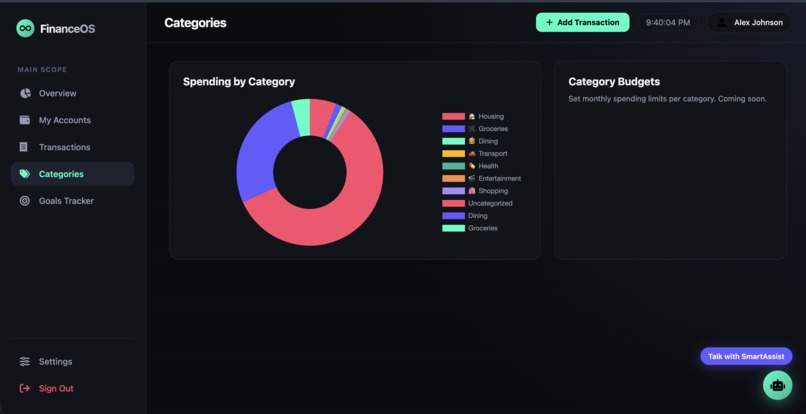The width and height of the screenshot is (806, 414).
Task: Click the Transport car emoji in legend
Action: click(x=471, y=153)
